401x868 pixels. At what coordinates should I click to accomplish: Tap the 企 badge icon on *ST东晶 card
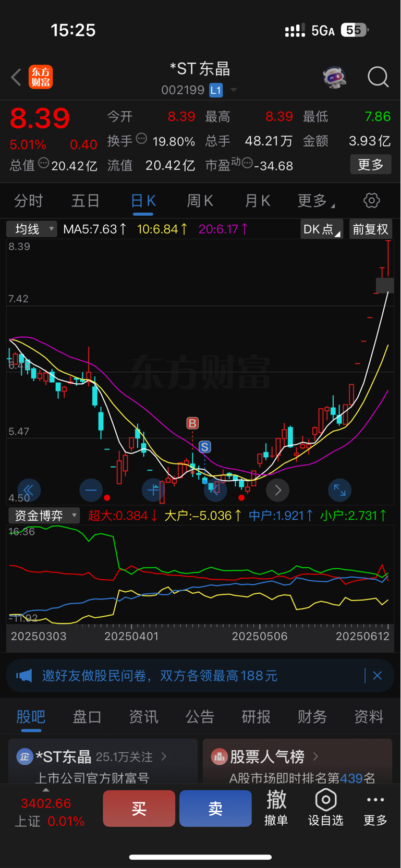point(25,756)
